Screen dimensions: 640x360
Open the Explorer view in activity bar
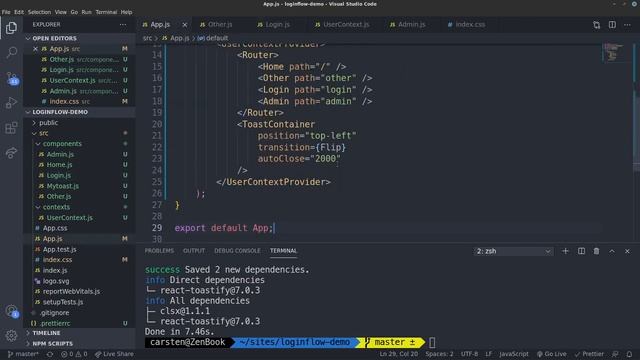pos(11,28)
